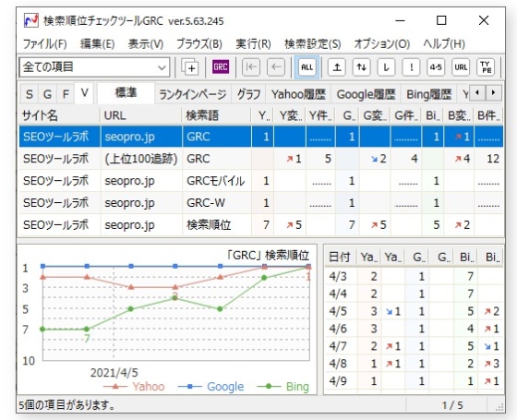
Task: Switch to the V tab
Action: click(x=84, y=93)
